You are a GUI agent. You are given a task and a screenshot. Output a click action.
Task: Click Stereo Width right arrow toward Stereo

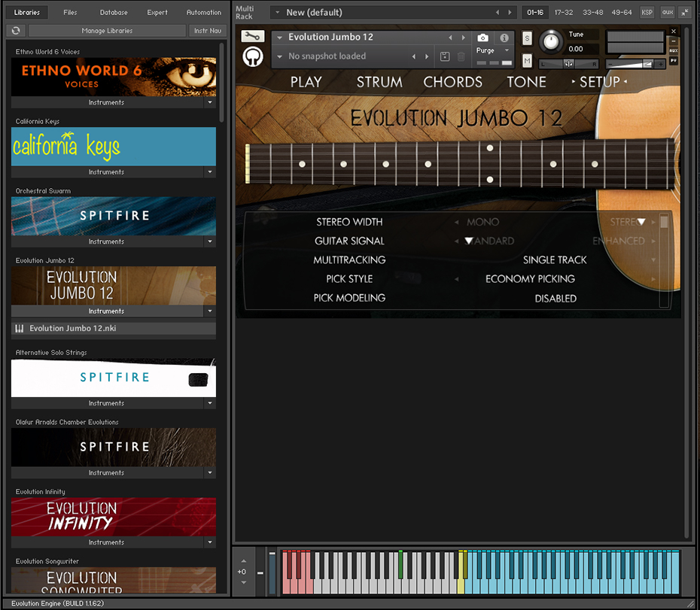(653, 222)
